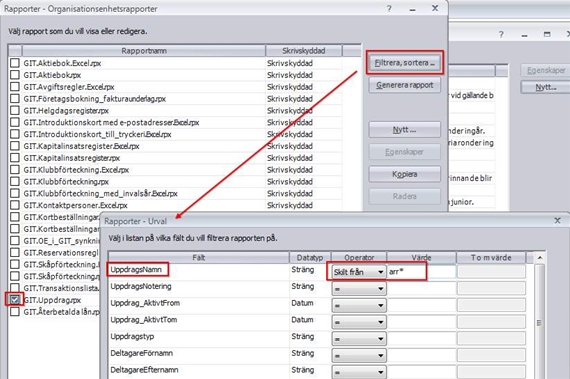The image size is (570, 379).
Task: Click the To m värde column header
Action: pyautogui.click(x=491, y=258)
